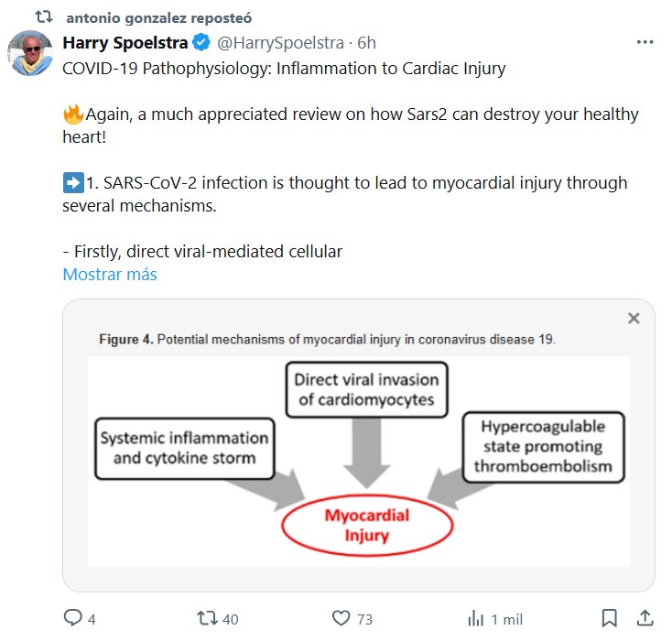Open the view analytics bar icon
The image size is (672, 641).
pos(476,619)
